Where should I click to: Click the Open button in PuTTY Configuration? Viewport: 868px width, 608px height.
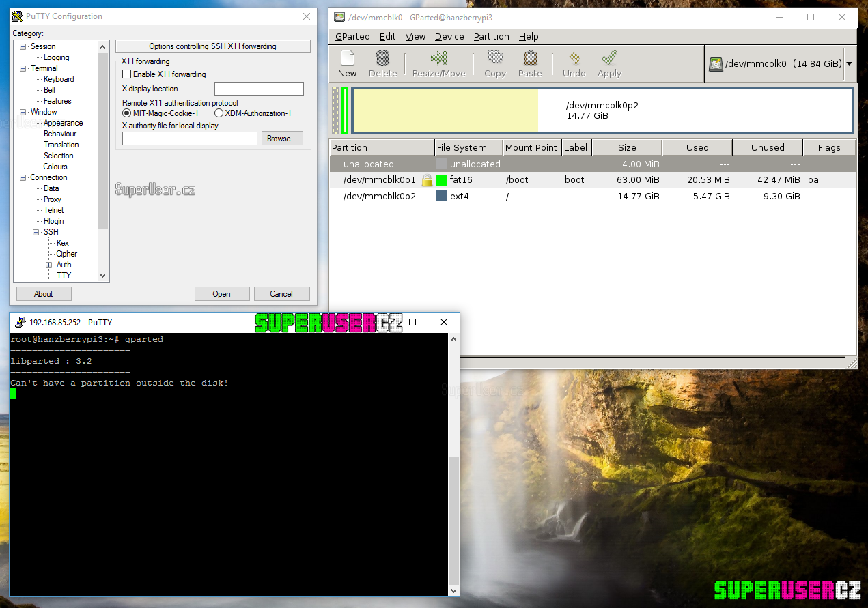pyautogui.click(x=221, y=294)
